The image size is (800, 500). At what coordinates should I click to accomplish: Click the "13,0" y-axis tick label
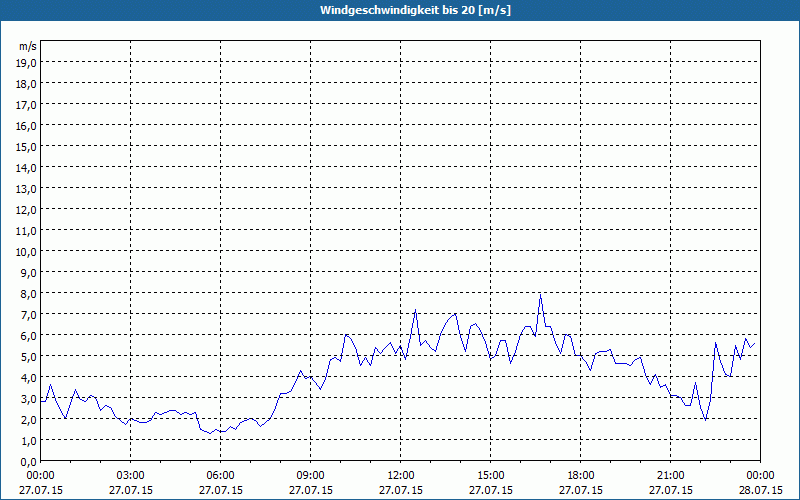coord(26,189)
